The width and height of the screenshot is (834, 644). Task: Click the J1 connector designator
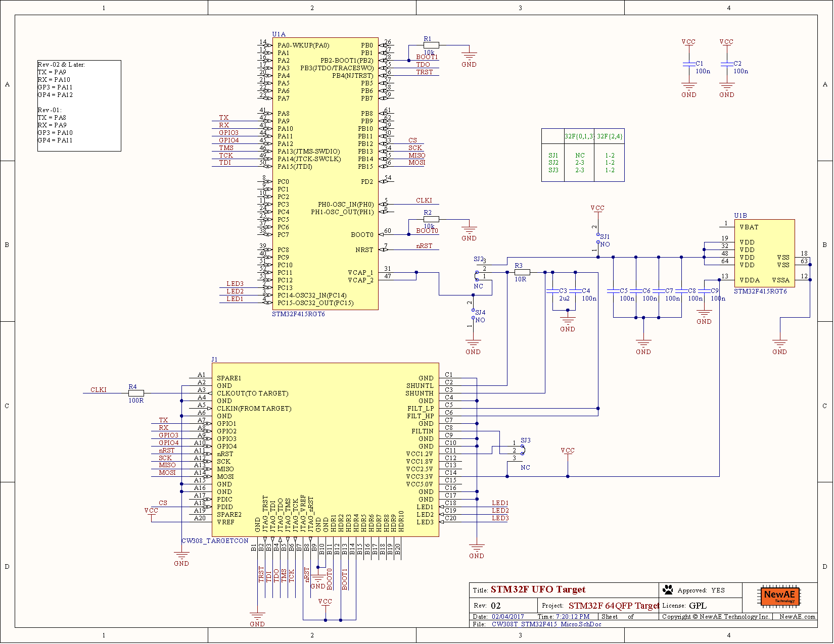click(x=215, y=359)
